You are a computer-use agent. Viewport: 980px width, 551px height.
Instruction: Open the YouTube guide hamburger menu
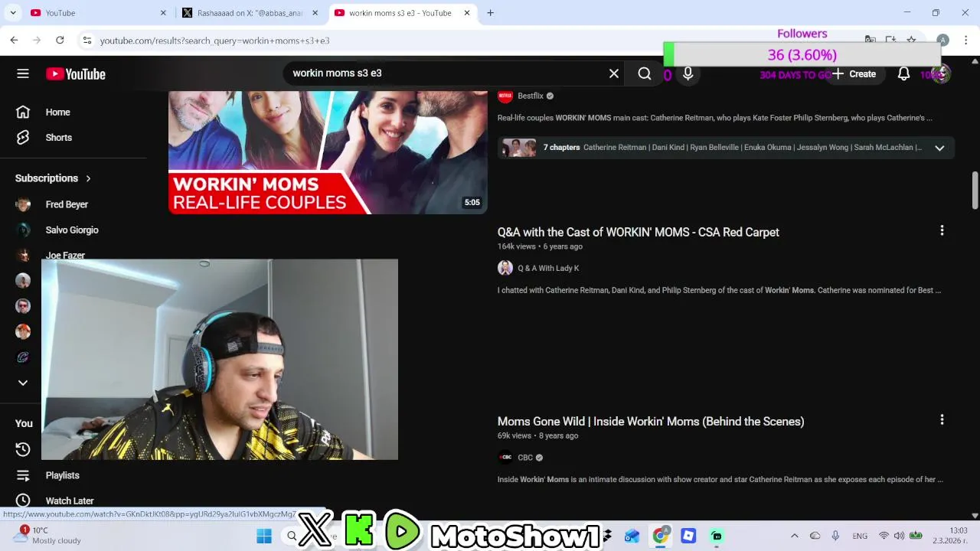pos(23,73)
